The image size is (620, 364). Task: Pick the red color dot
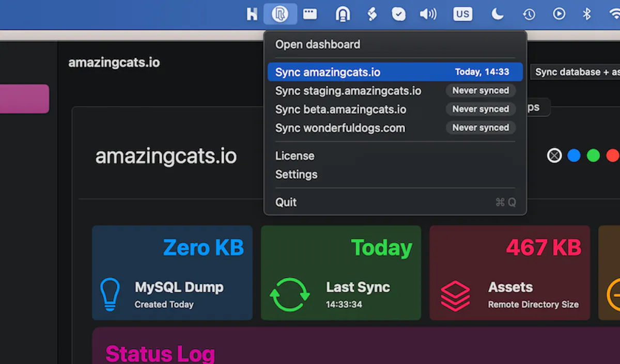tap(613, 155)
